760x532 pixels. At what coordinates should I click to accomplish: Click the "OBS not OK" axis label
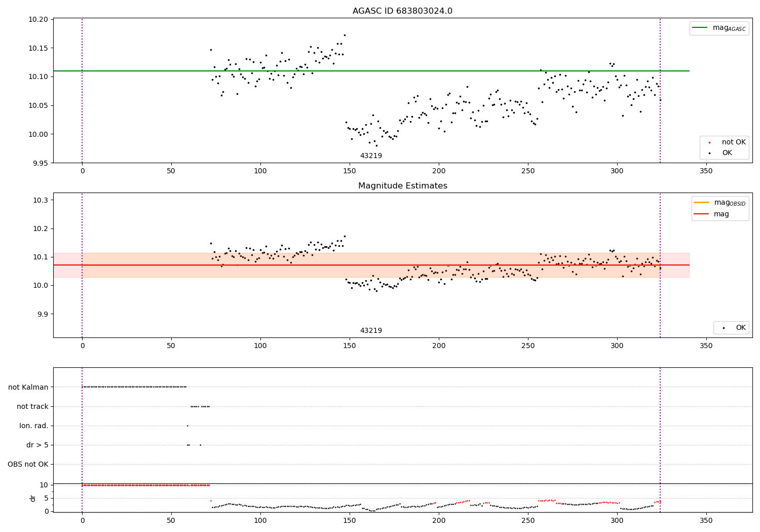coord(28,464)
